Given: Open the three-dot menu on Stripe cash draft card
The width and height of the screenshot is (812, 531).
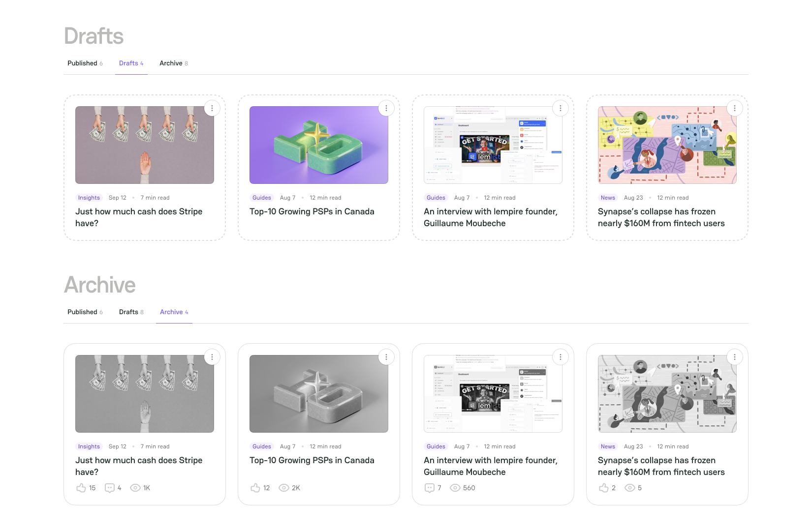Looking at the screenshot, I should click(x=212, y=108).
